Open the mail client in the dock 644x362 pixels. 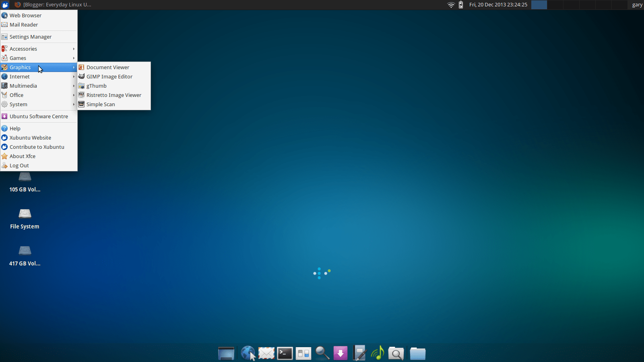pyautogui.click(x=266, y=353)
